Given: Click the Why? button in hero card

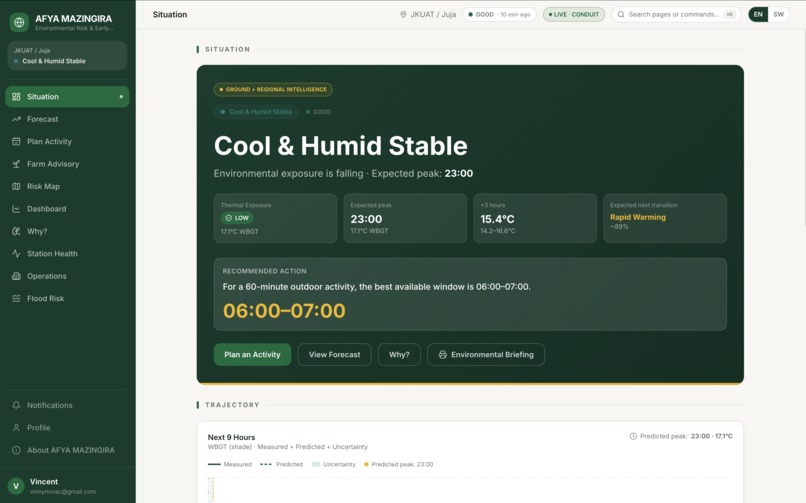Looking at the screenshot, I should click(399, 355).
